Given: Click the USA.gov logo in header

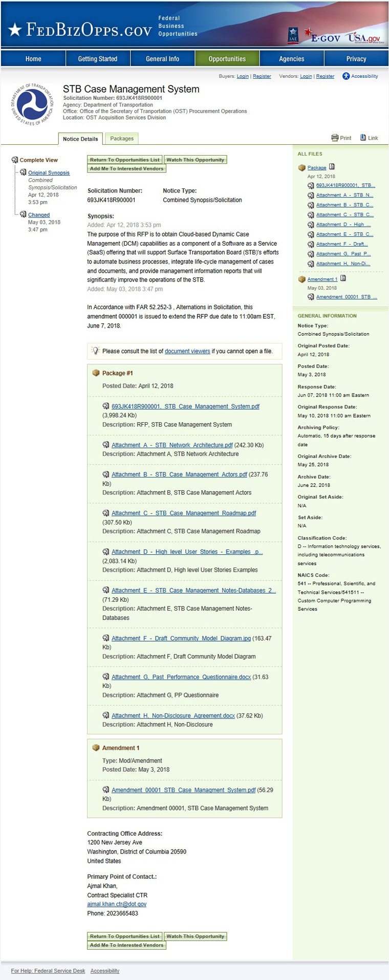Looking at the screenshot, I should coord(364,38).
